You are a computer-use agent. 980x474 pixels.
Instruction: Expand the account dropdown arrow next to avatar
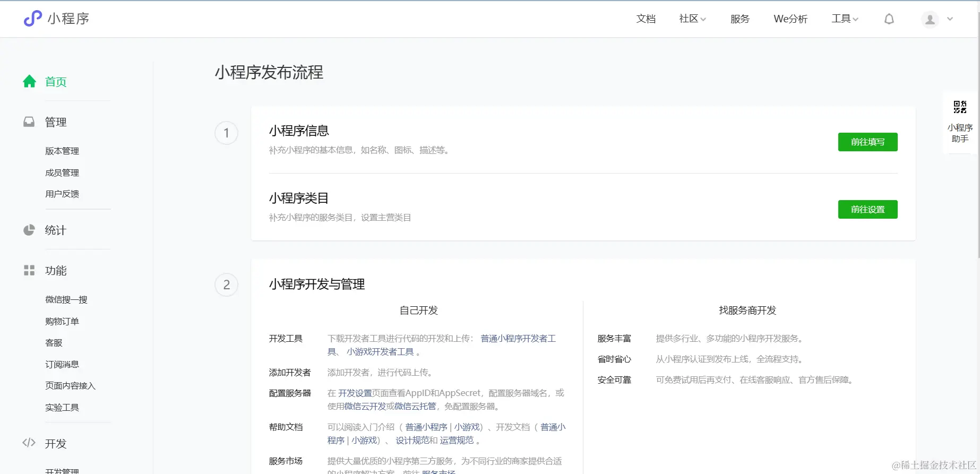tap(950, 19)
